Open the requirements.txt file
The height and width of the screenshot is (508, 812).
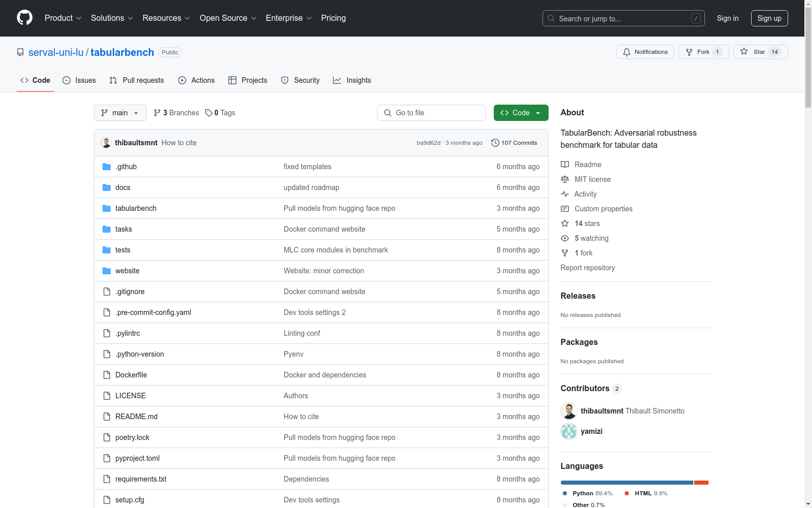(141, 479)
